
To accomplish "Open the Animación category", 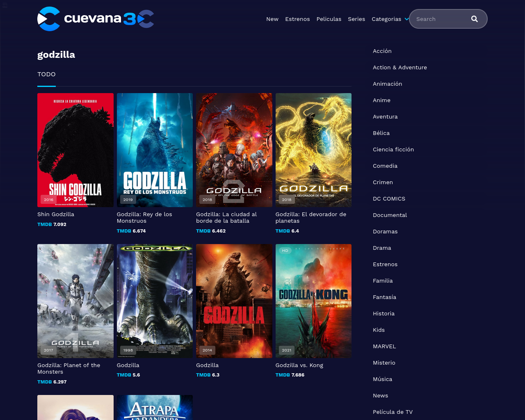I will [x=388, y=84].
